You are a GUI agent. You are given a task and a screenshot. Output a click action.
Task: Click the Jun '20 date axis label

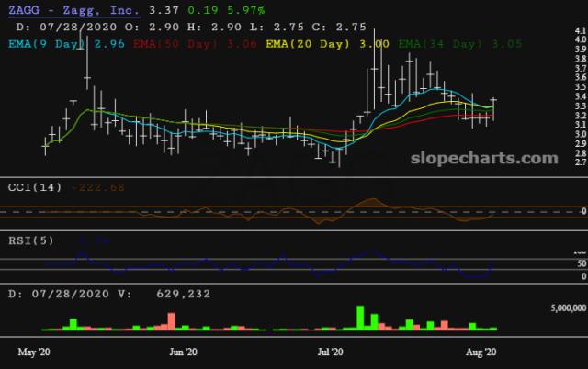[x=185, y=352]
